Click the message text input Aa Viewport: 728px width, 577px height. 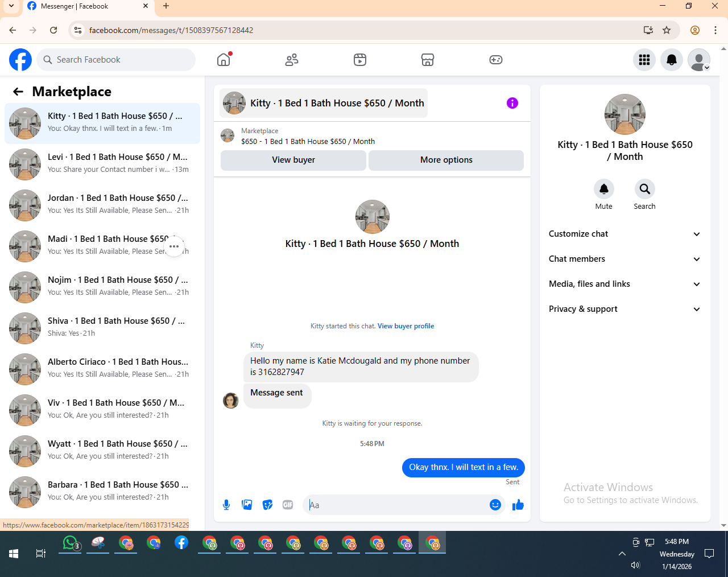pyautogui.click(x=395, y=505)
